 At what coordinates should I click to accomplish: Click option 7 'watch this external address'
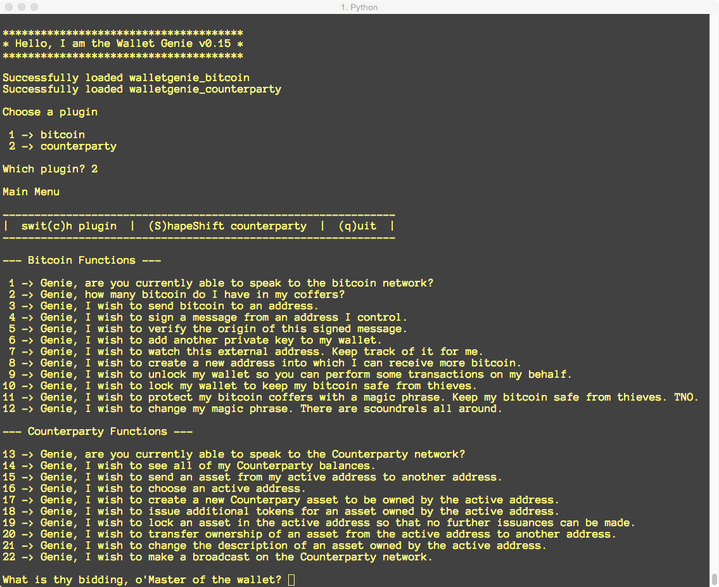click(246, 352)
